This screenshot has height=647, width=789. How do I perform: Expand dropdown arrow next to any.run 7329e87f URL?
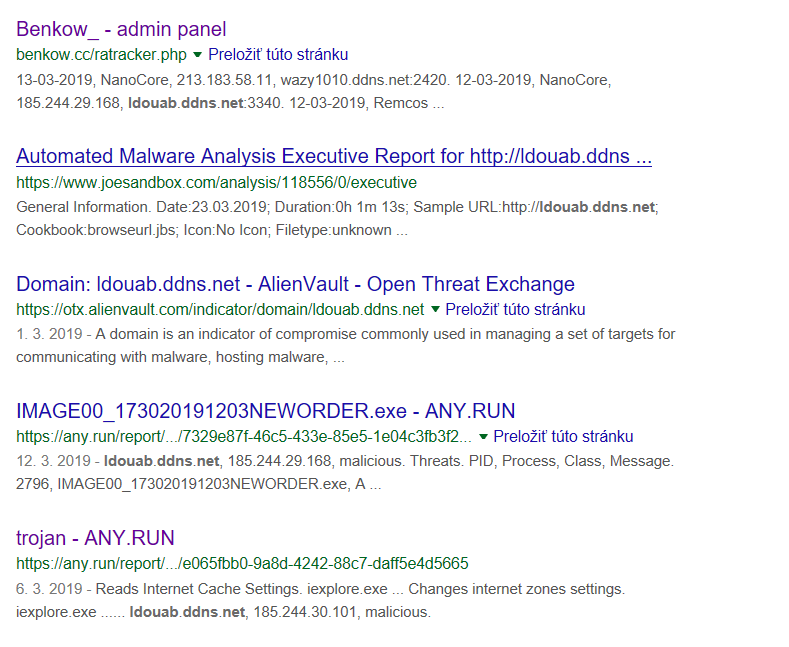click(483, 436)
